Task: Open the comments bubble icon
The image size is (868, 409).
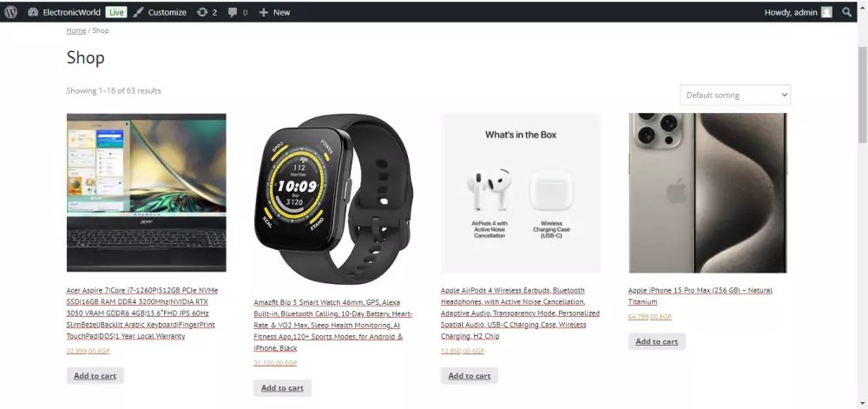Action: 233,12
